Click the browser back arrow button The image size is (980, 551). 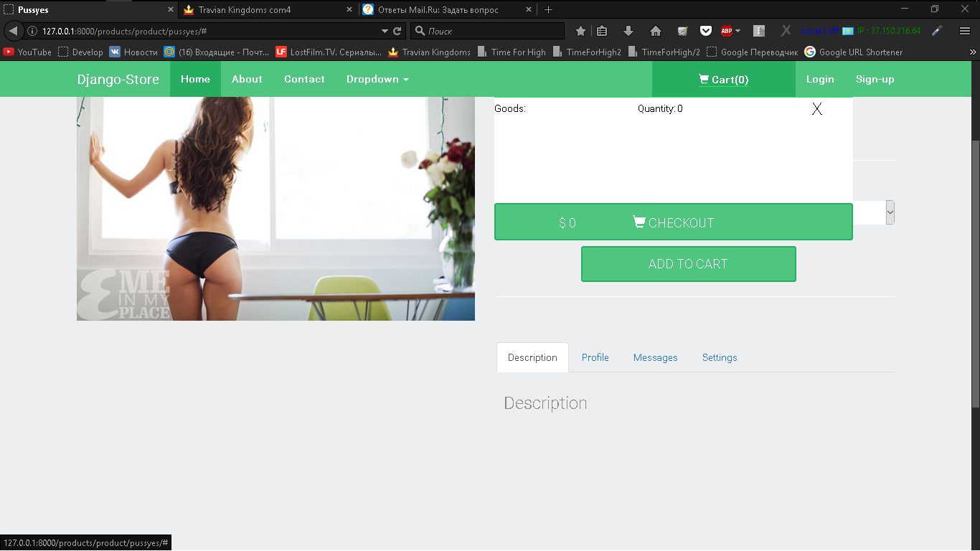(x=13, y=31)
